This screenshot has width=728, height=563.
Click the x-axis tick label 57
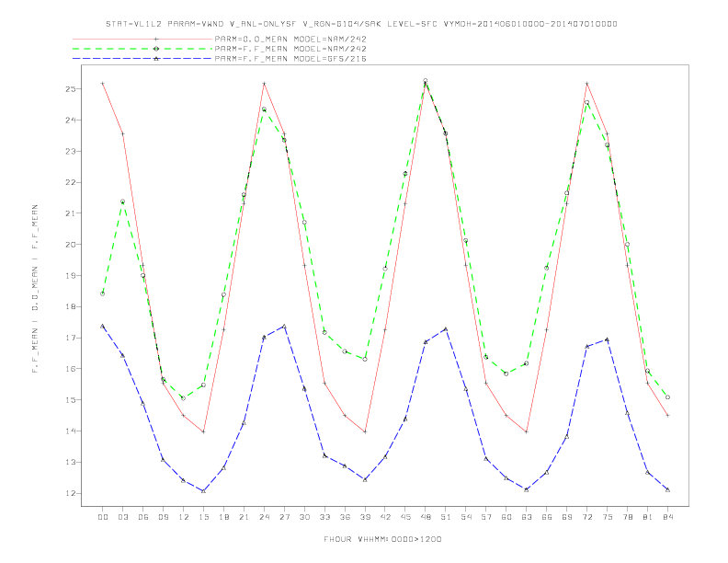(x=486, y=517)
